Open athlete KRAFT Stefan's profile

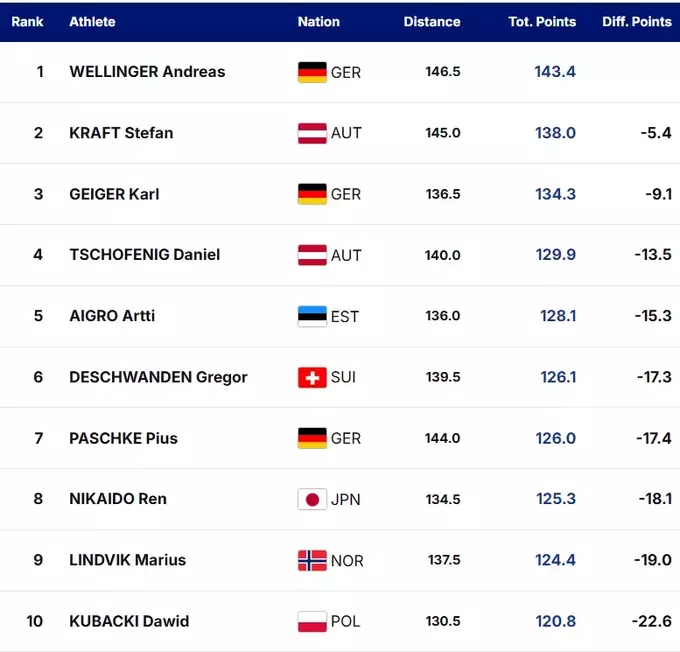pyautogui.click(x=121, y=133)
